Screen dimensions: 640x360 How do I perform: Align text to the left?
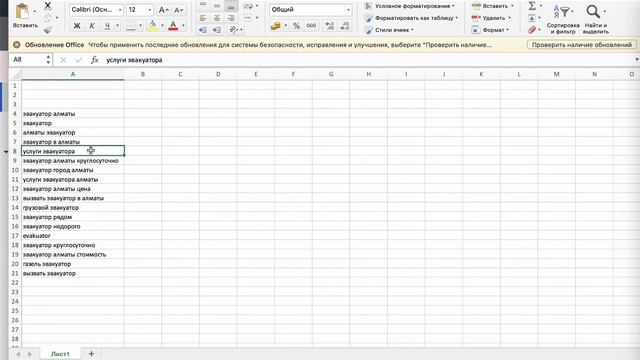coord(203,18)
